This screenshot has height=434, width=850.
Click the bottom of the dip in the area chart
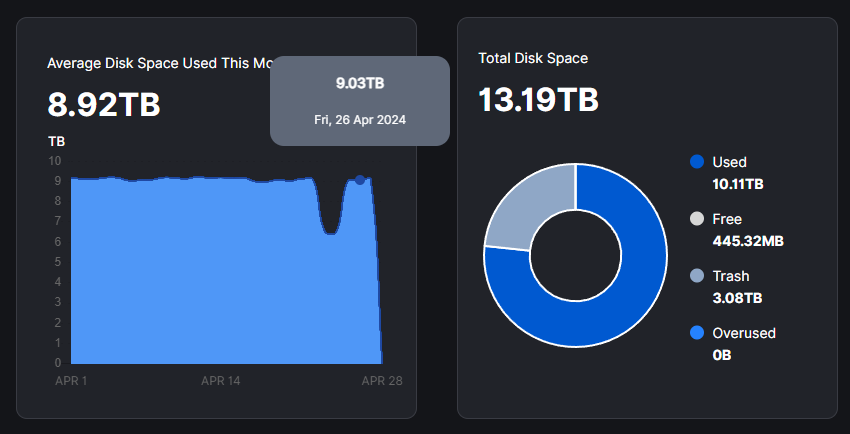click(330, 233)
